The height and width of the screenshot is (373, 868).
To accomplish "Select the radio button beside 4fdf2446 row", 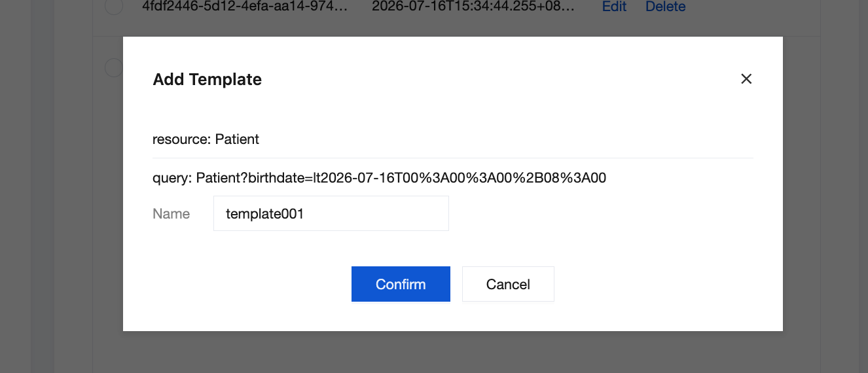I will tap(114, 6).
